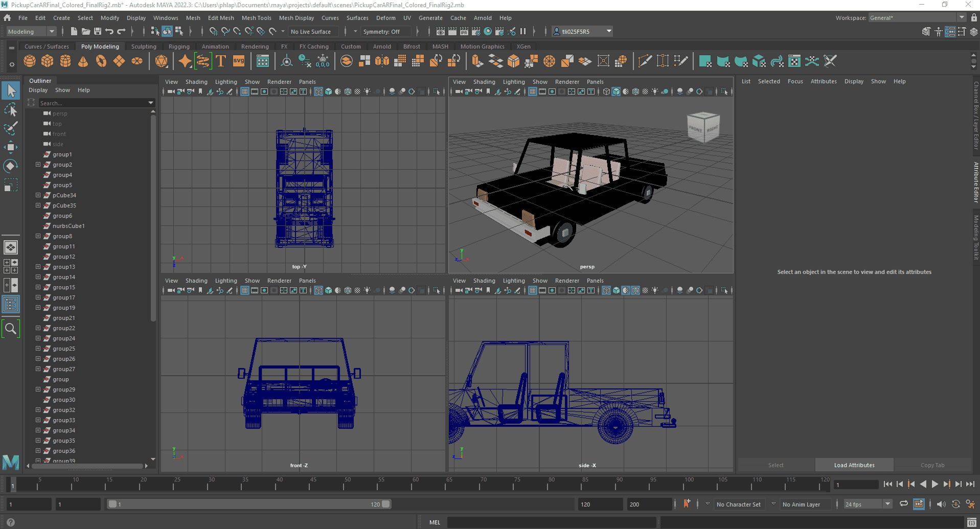Toggle the Outliner sidebar button
This screenshot has height=529, width=980.
click(10, 305)
